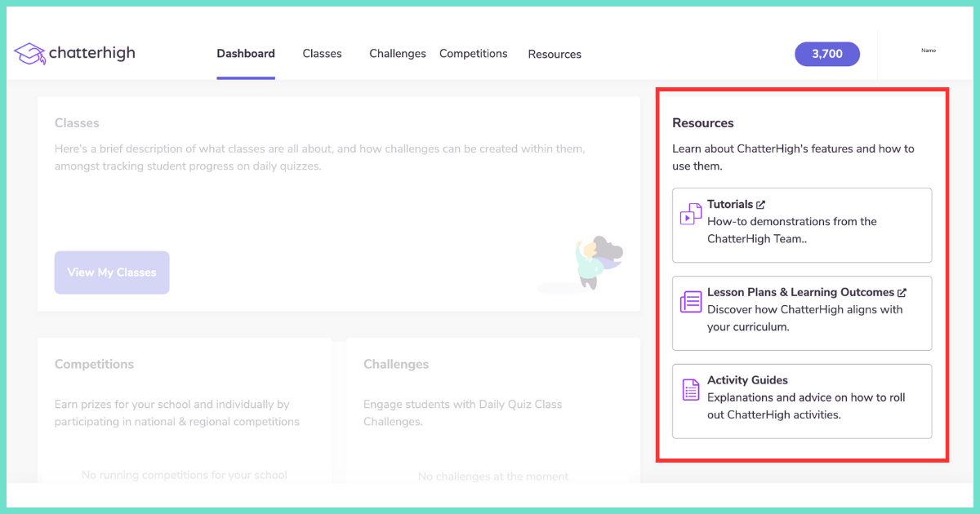The image size is (980, 514).
Task: Select the Lesson Plans & Learning Outcomes newspaper icon
Action: [690, 301]
